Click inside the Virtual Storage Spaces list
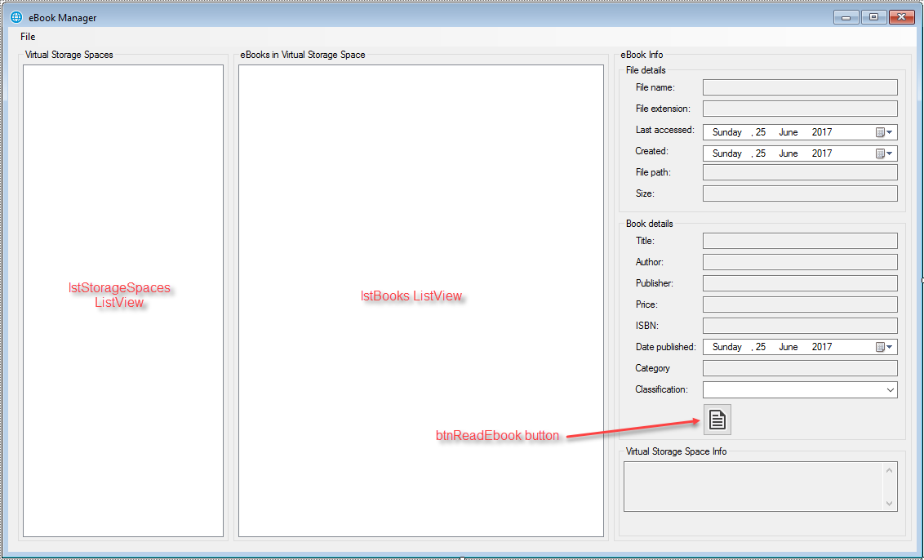 point(123,300)
